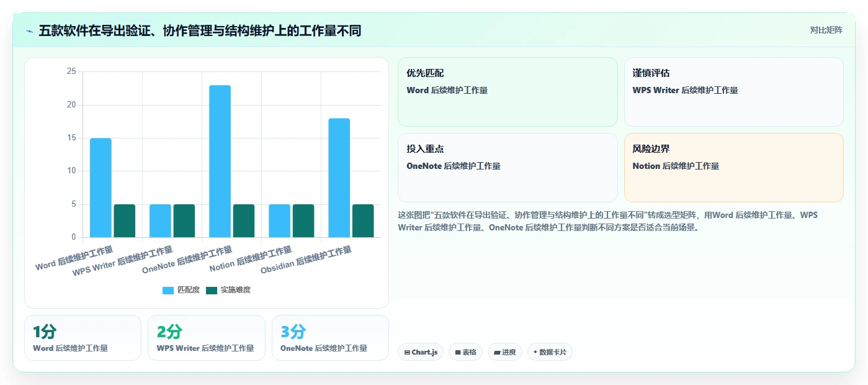Click the main title 五款软件在导出验证
The width and height of the screenshot is (868, 385).
(x=200, y=30)
